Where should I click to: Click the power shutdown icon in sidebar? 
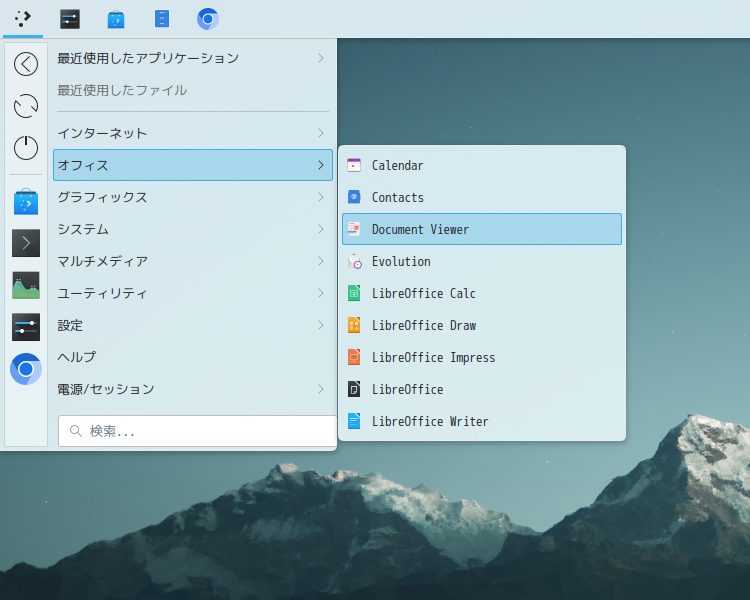pyautogui.click(x=26, y=148)
